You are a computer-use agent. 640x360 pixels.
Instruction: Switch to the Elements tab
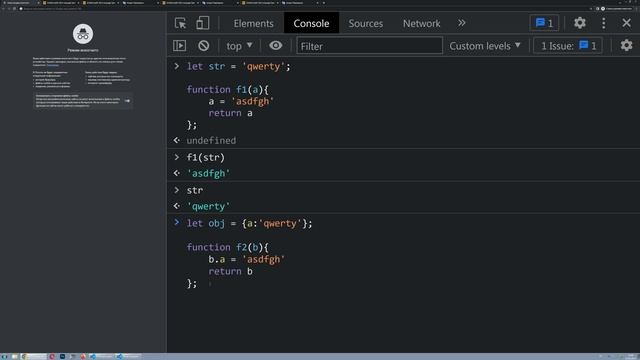coord(253,23)
